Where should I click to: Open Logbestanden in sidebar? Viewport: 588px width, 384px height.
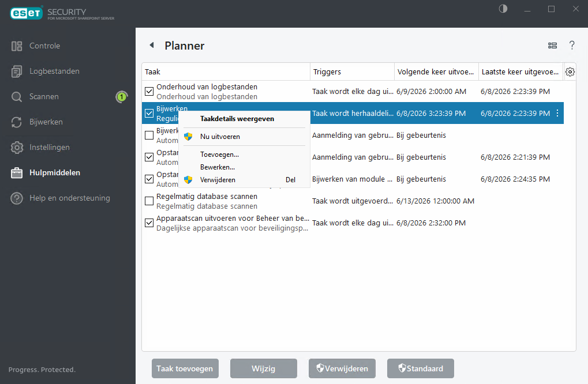click(x=54, y=71)
